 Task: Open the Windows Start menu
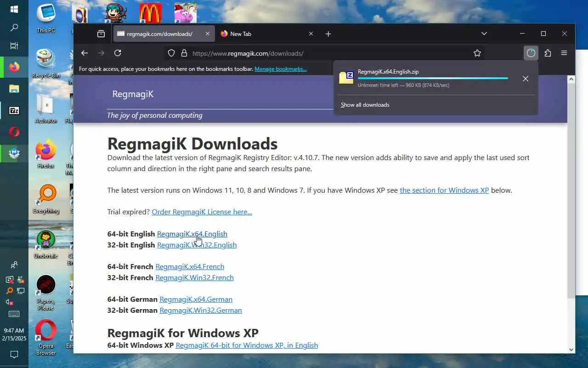point(14,9)
